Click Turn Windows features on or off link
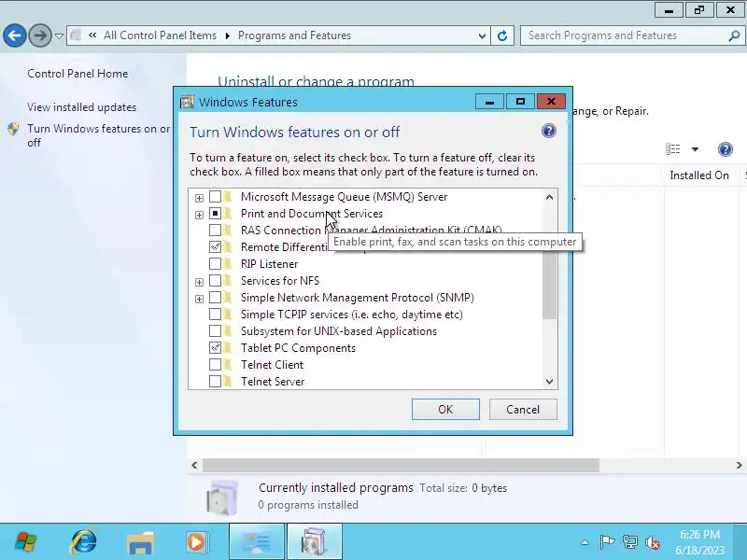 tap(98, 135)
